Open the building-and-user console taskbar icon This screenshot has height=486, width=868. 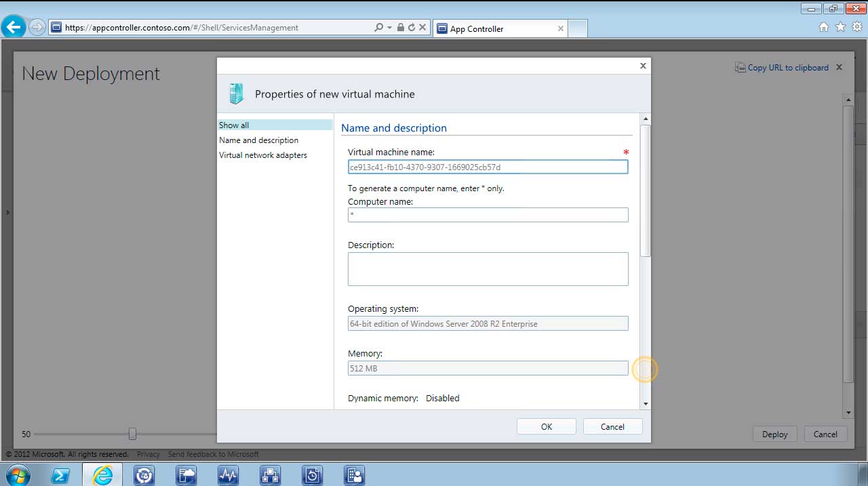click(355, 475)
